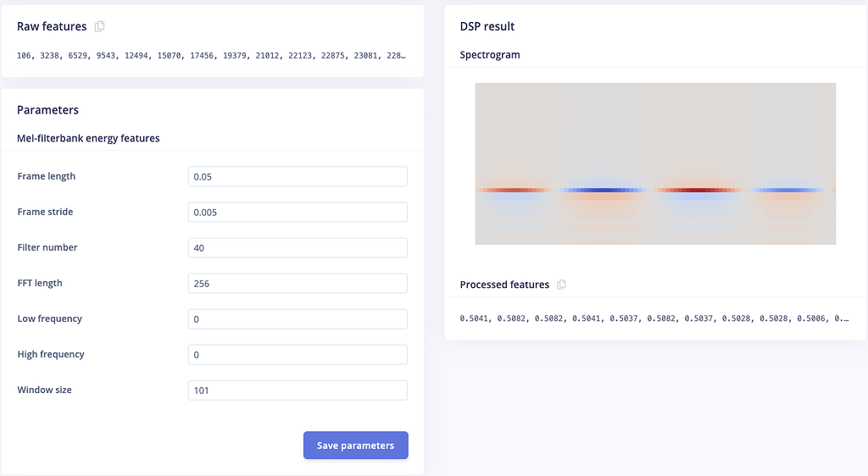
Task: Select the Filter number input
Action: tap(298, 247)
